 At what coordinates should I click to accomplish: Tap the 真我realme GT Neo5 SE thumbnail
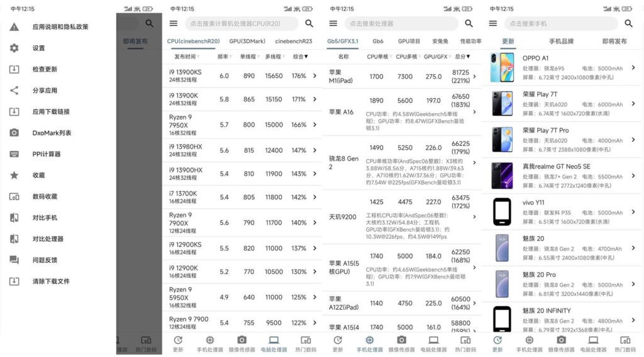pyautogui.click(x=502, y=176)
